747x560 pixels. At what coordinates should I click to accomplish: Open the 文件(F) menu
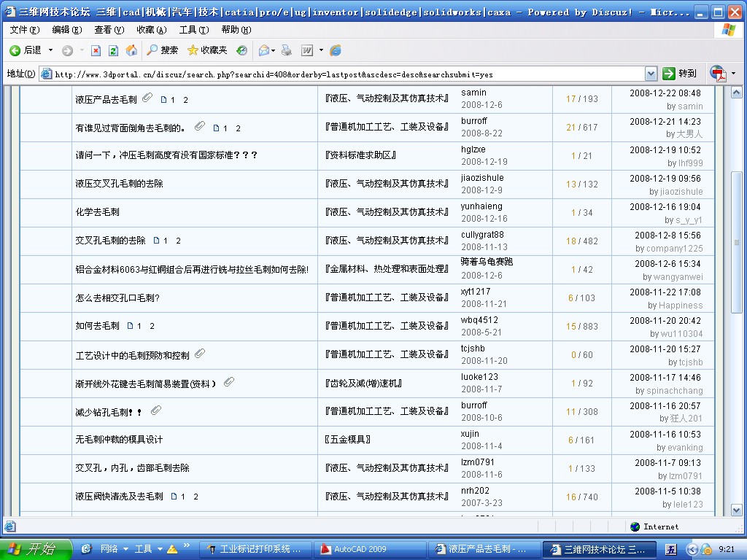pyautogui.click(x=25, y=30)
